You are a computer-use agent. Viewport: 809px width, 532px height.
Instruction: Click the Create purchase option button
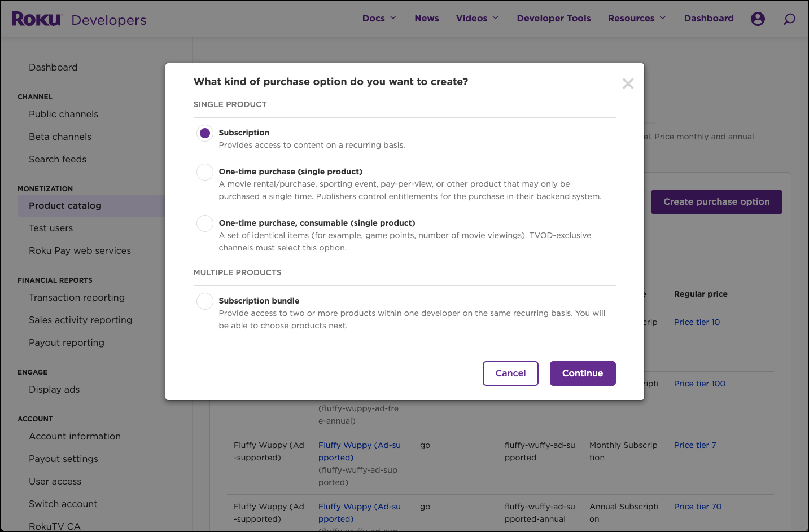tap(716, 202)
